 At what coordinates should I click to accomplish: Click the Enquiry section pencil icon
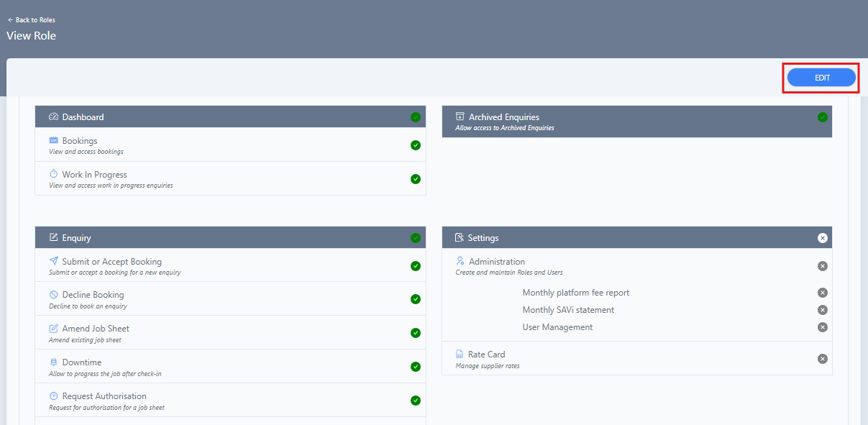tap(52, 237)
